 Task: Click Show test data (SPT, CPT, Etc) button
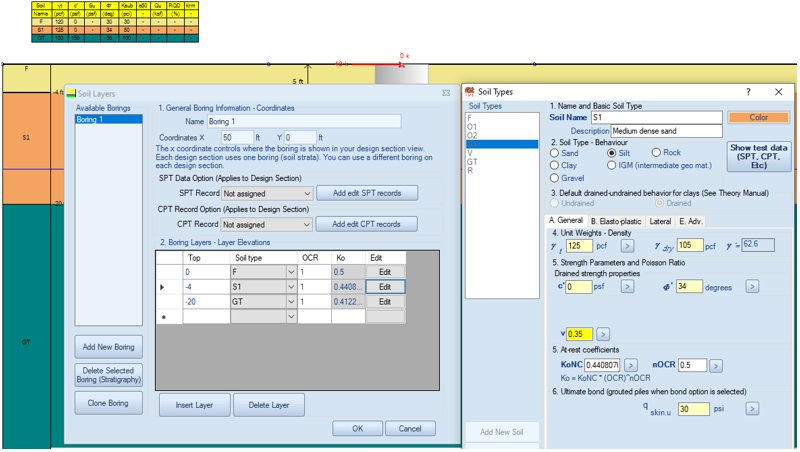tap(759, 156)
